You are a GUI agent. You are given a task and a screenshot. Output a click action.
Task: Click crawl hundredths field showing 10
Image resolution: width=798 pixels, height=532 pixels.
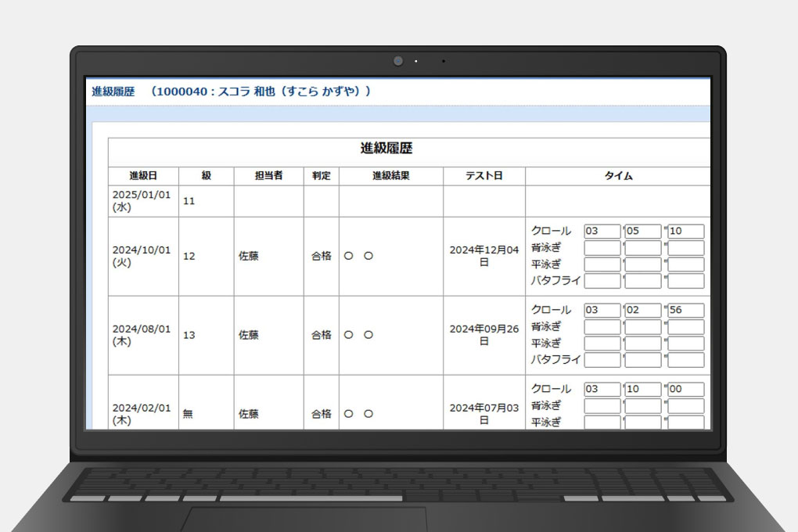(685, 231)
